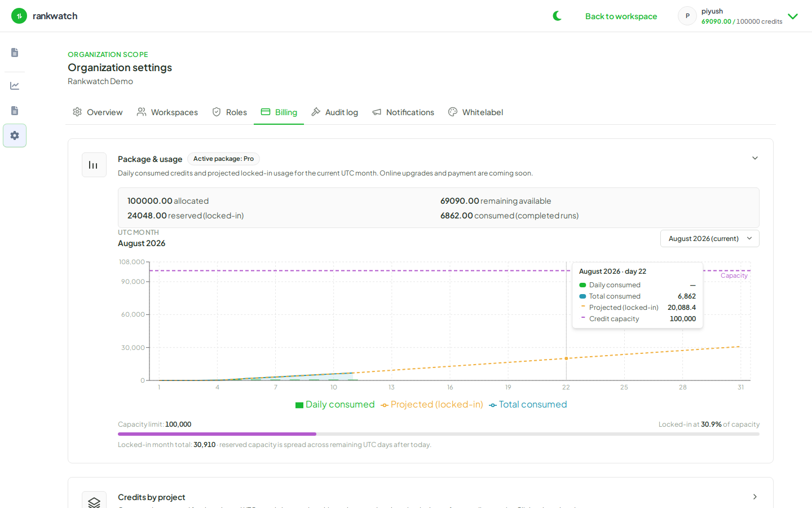Click the Package & usage heading
Image resolution: width=812 pixels, height=508 pixels.
click(x=150, y=159)
